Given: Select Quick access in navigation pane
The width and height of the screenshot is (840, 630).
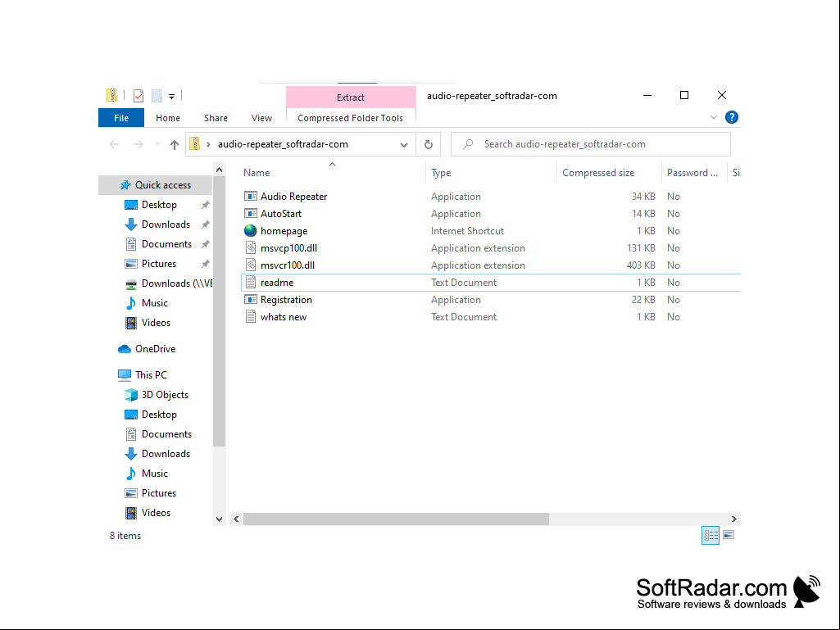Looking at the screenshot, I should [x=156, y=185].
